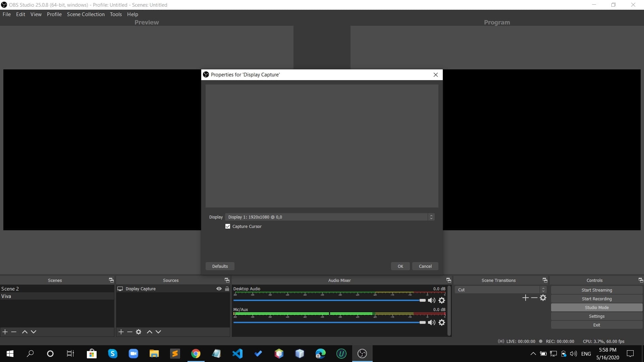Viewport: 644px width, 362px height.
Task: Open the Cut transition dropdown
Action: (x=500, y=290)
